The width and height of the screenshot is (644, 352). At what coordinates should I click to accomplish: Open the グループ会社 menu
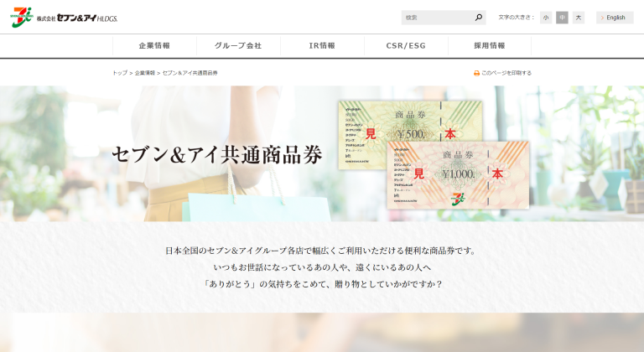(x=238, y=45)
